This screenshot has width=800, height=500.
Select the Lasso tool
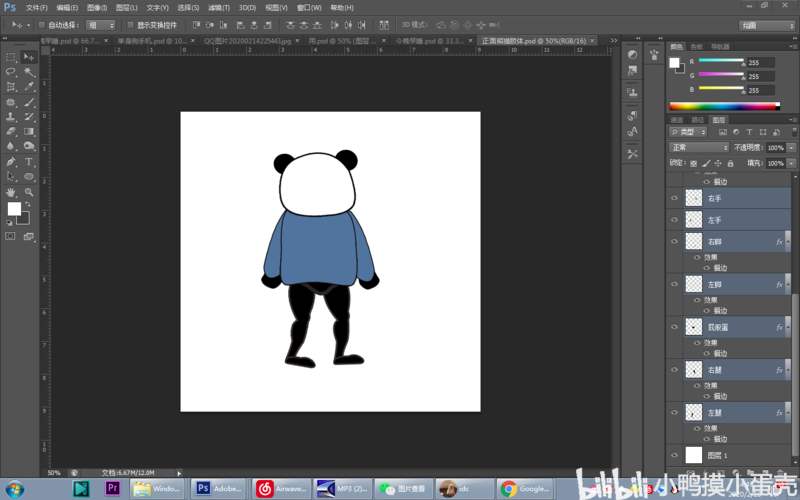point(11,72)
